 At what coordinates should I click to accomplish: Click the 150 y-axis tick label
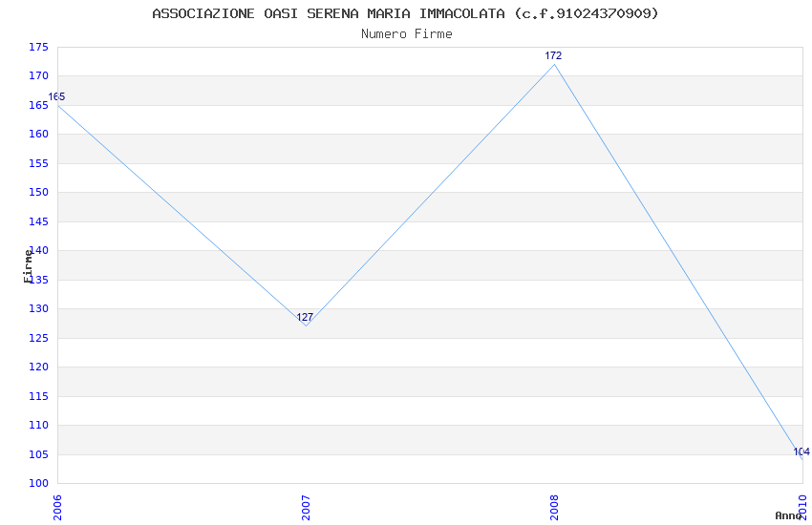coord(38,193)
